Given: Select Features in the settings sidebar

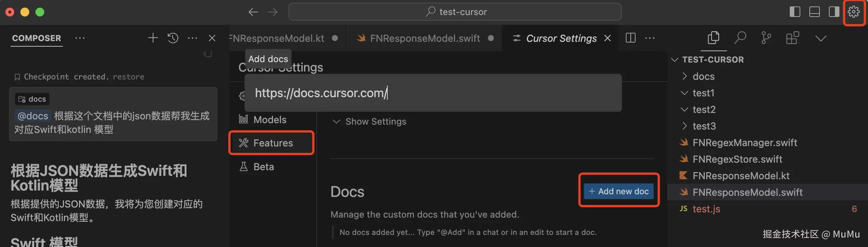Looking at the screenshot, I should click(273, 143).
